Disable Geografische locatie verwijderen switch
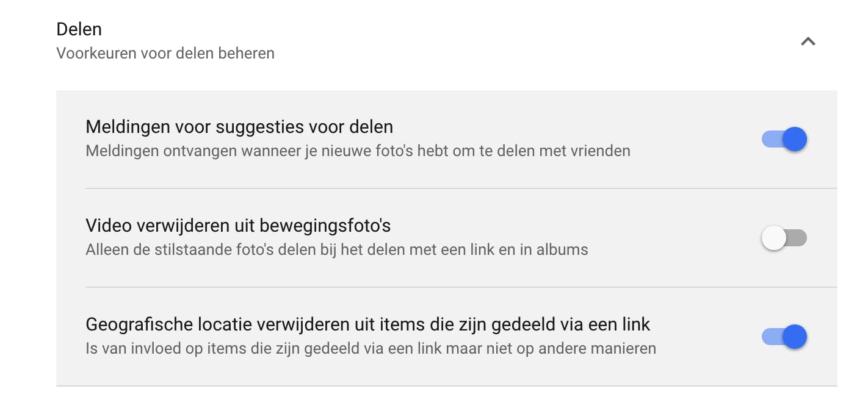Screen dimensions: 868x400 coord(784,337)
